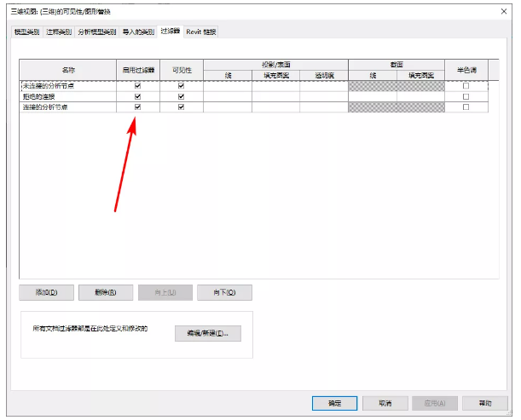Close the 可见性/图形替换 dialog
The width and height of the screenshot is (521, 420).
504,11
